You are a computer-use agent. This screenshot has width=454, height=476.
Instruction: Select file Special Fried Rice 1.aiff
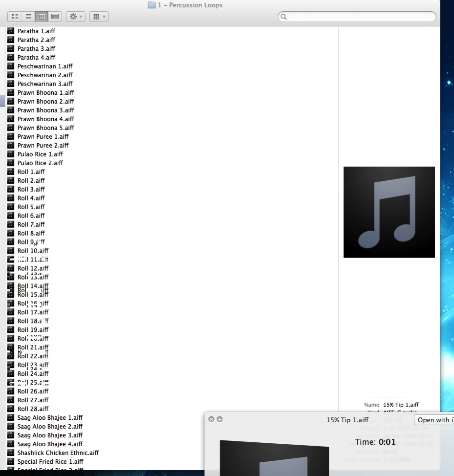(50, 462)
